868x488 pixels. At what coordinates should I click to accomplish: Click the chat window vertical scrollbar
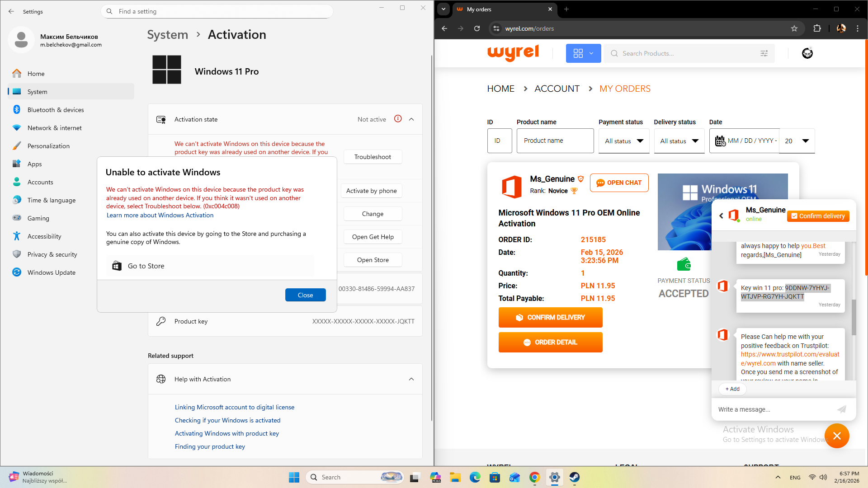point(854,316)
